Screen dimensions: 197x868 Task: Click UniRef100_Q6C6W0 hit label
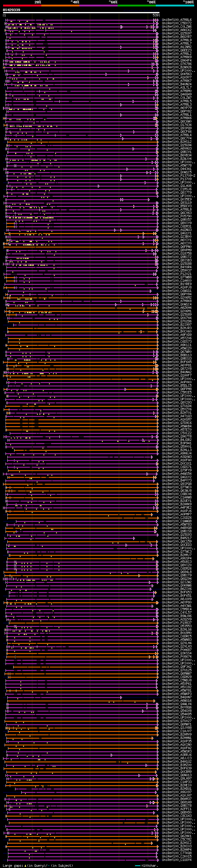click(x=177, y=121)
